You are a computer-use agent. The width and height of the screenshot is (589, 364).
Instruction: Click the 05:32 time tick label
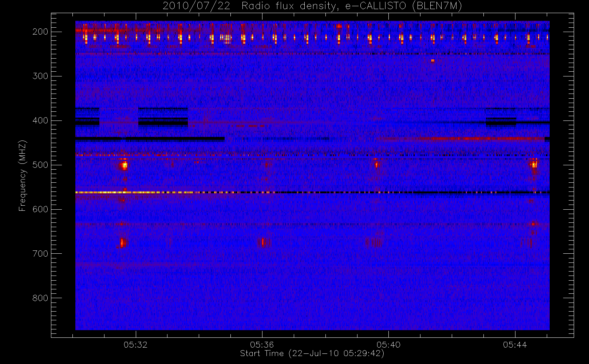coord(135,345)
